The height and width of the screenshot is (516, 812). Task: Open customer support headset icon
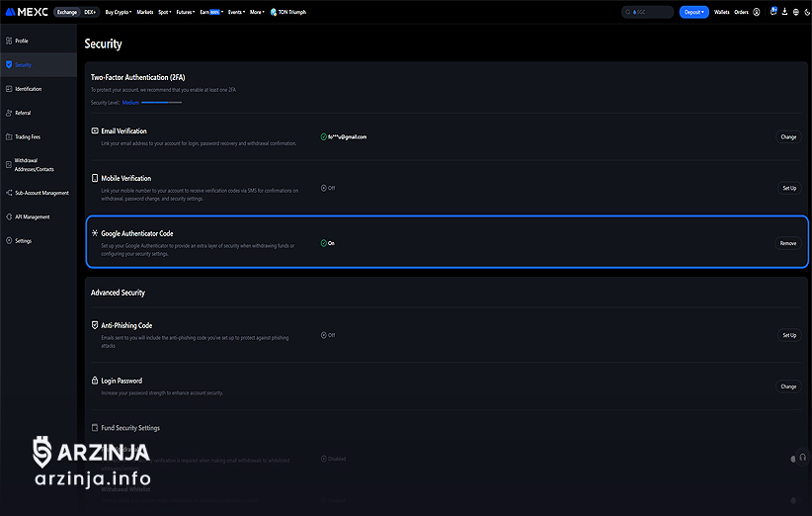(x=804, y=459)
